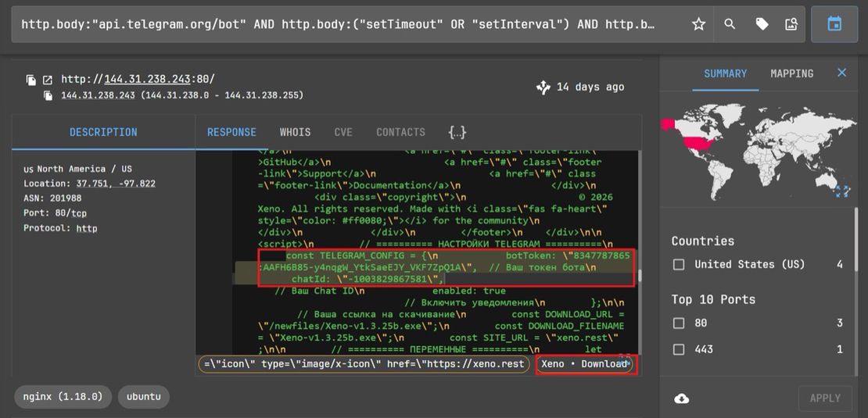Screen dimensions: 868x418
Task: Expand the world map view
Action: point(842,191)
